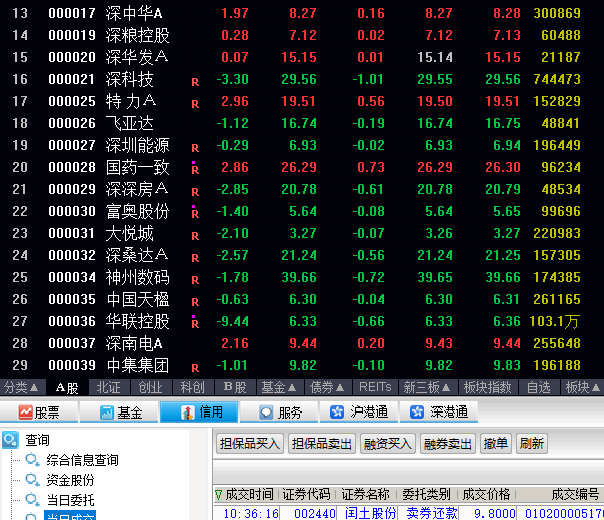Expand the 板块 tab dropdown
Image resolution: width=604 pixels, height=520 pixels.
pyautogui.click(x=583, y=387)
